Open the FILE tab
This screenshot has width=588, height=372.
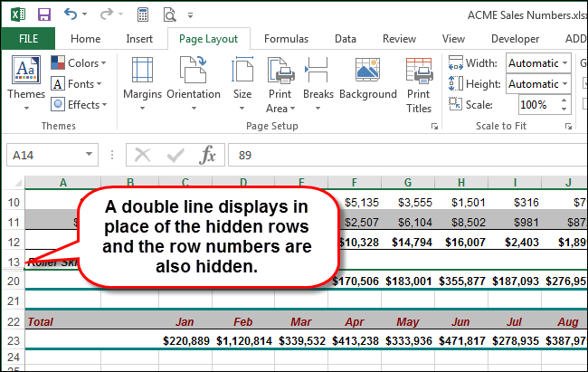point(26,39)
